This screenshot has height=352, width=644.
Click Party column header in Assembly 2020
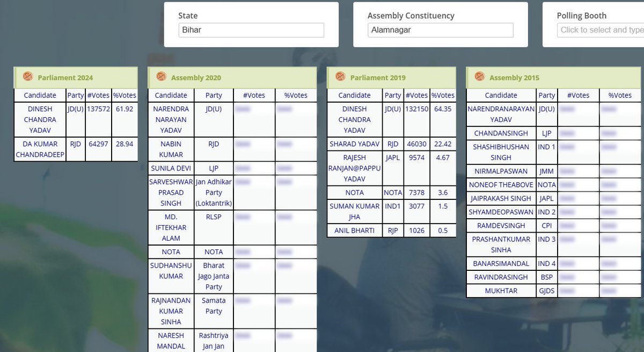click(214, 95)
